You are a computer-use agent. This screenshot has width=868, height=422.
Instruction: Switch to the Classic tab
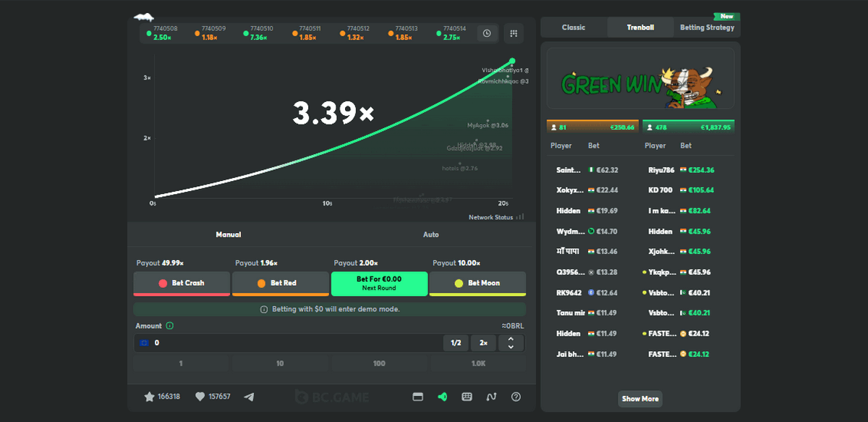574,28
